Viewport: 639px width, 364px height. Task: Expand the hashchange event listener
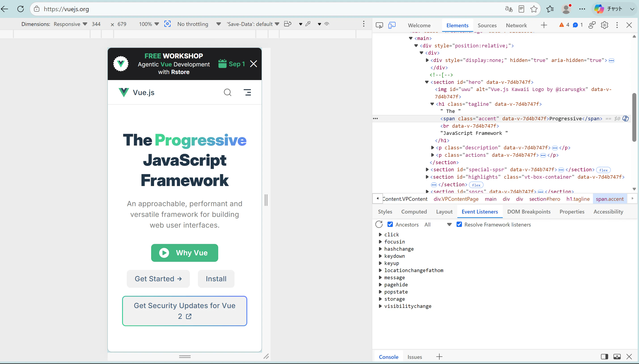[380, 249]
